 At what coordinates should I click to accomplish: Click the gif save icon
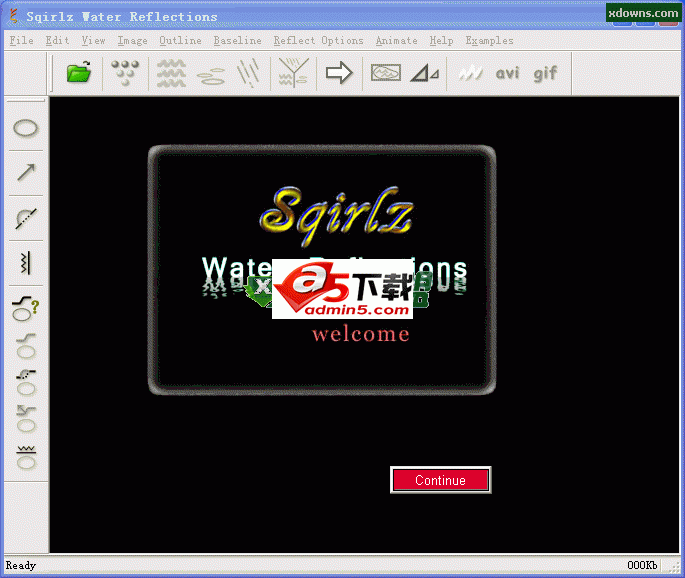545,73
